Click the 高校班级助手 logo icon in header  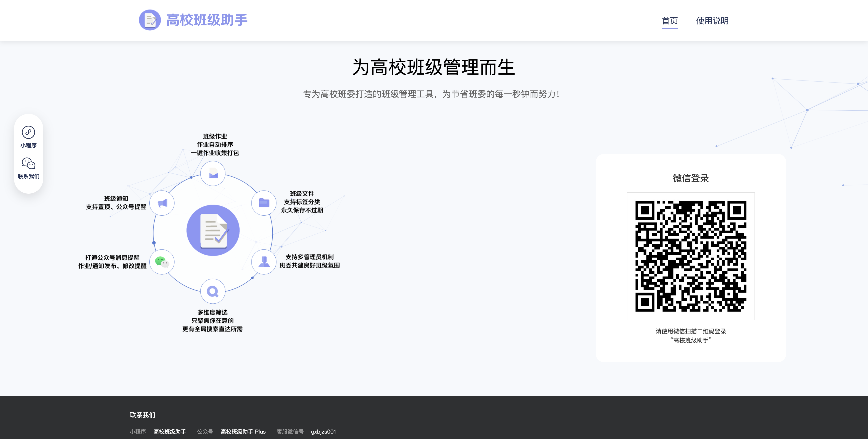coord(150,20)
